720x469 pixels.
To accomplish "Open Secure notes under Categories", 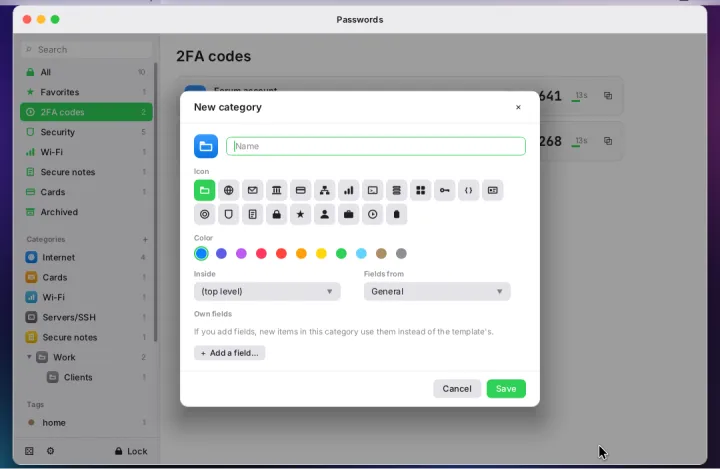I will tap(86, 337).
